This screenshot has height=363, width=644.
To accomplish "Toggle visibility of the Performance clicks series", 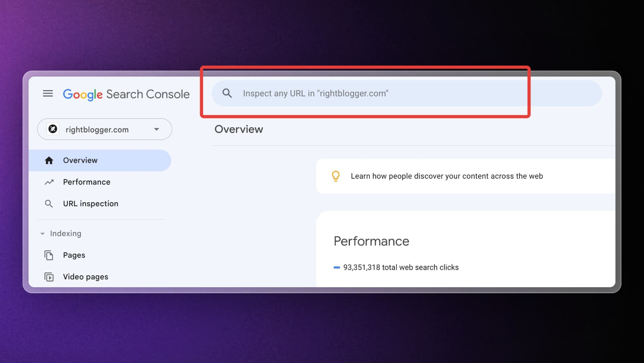I will pos(337,268).
